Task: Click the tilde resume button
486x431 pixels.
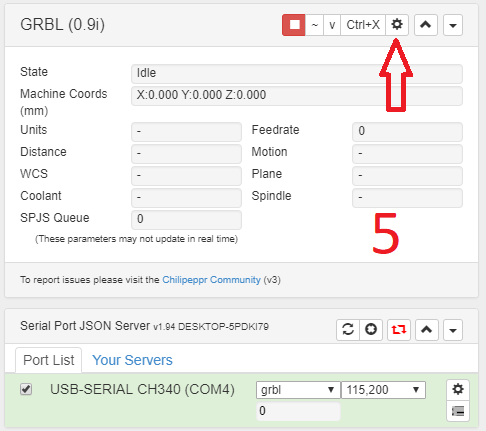Action: click(x=314, y=25)
